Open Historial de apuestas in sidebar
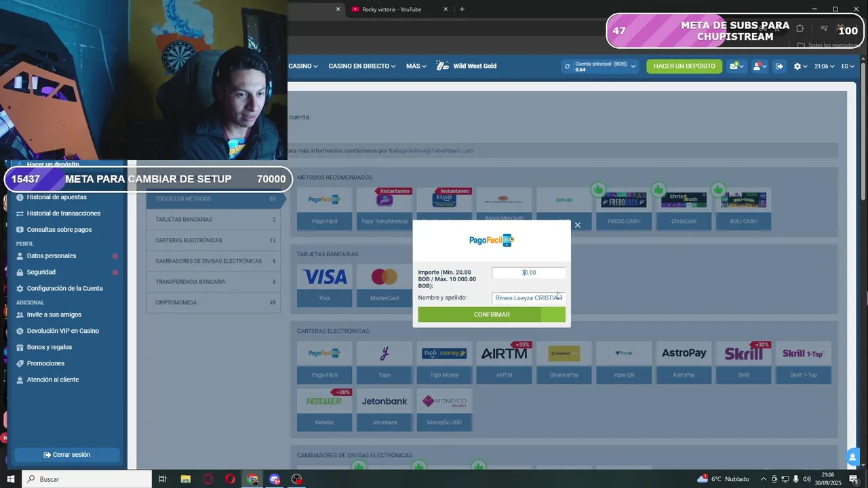The image size is (868, 488). (57, 197)
